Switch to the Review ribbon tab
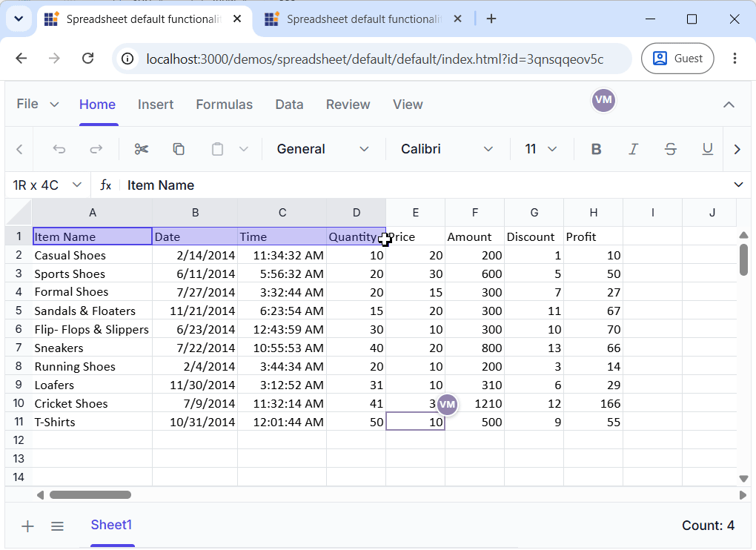The height and width of the screenshot is (550, 756). 348,105
